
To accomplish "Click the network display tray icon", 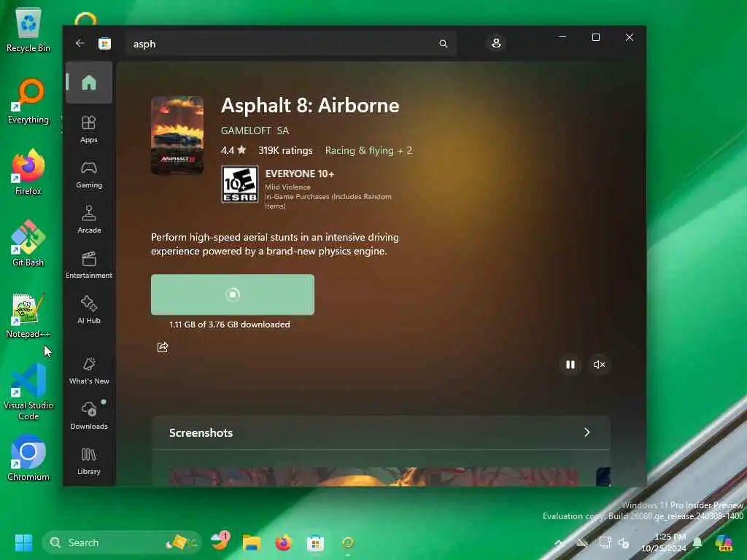I will [605, 542].
